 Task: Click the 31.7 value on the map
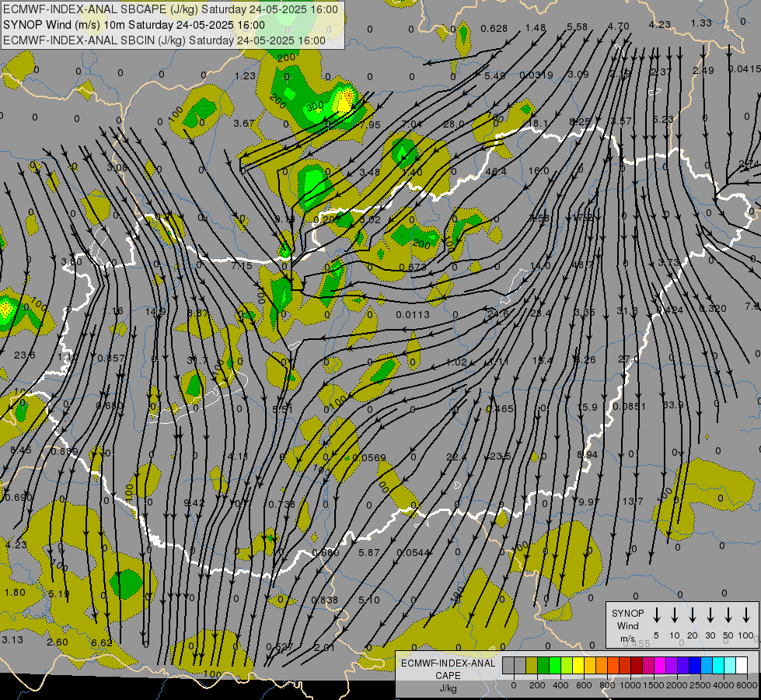point(197,360)
